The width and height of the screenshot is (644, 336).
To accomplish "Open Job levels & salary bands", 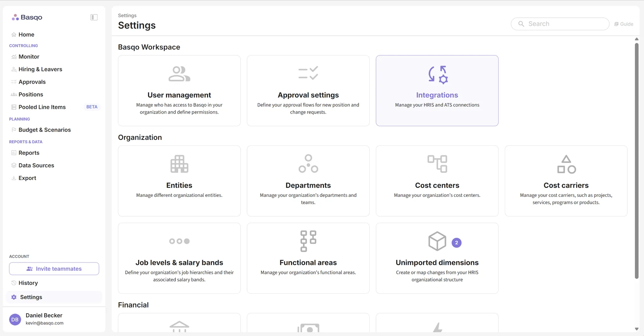I will 179,262.
